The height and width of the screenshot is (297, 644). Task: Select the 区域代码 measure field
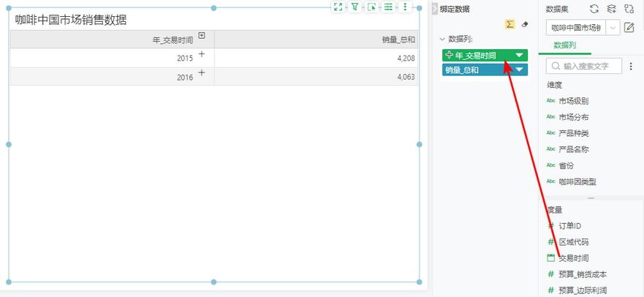574,242
